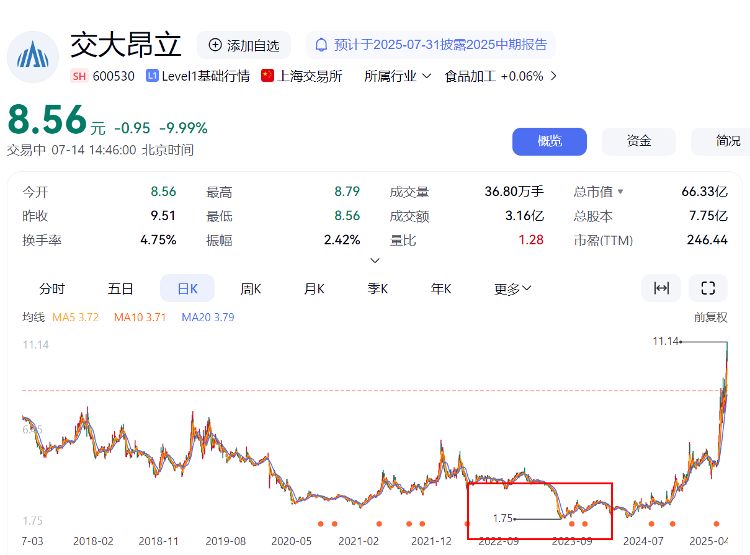This screenshot has width=750, height=555.
Task: Select 分时 chart period
Action: tap(52, 289)
